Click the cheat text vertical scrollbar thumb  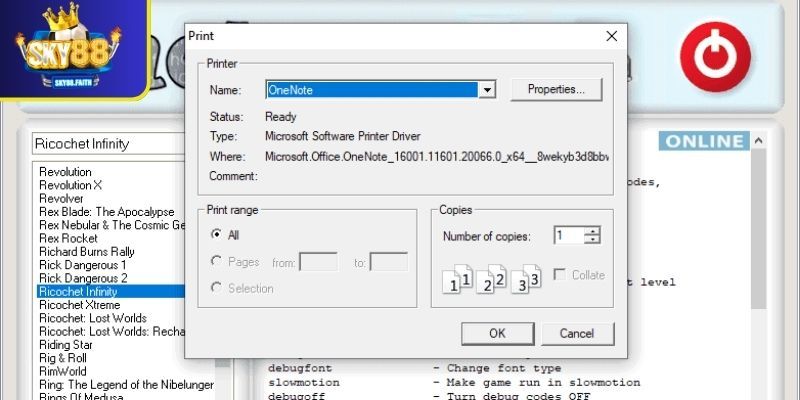click(759, 229)
